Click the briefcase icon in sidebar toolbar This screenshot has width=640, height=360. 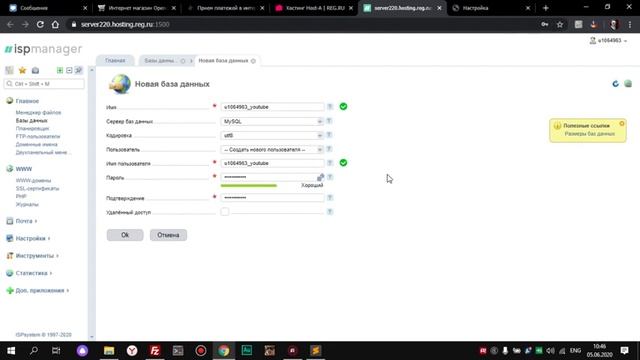click(36, 70)
